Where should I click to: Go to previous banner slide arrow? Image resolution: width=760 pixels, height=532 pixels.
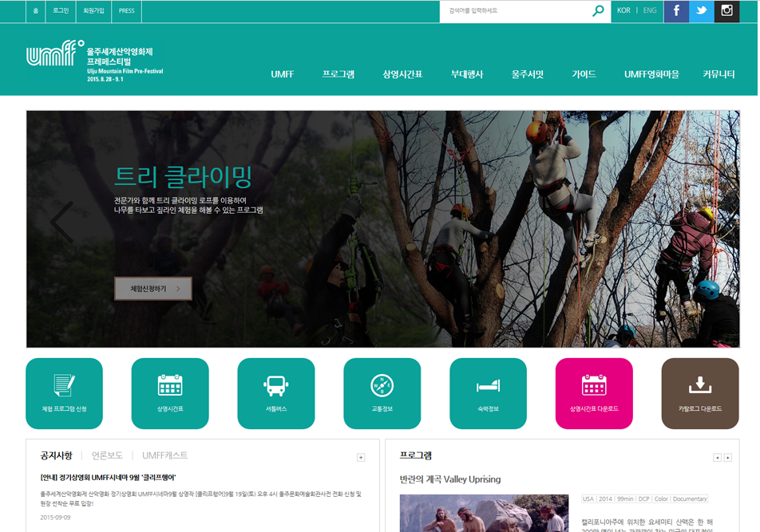(61, 223)
